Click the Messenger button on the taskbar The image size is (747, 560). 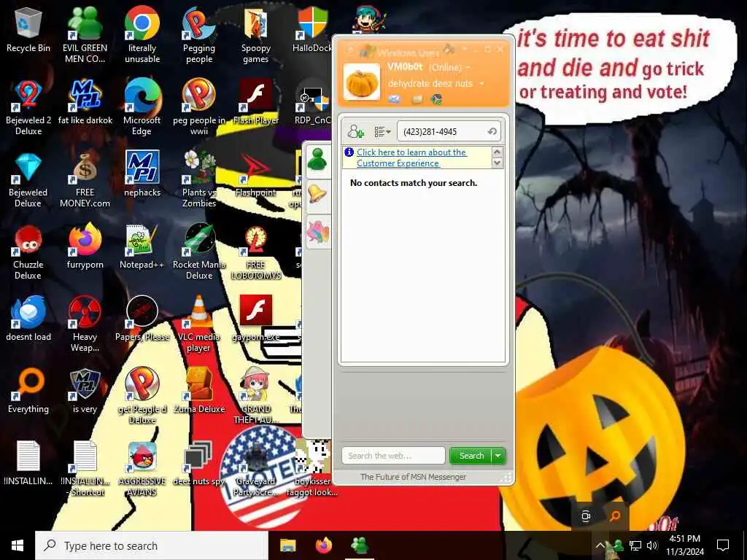click(360, 545)
